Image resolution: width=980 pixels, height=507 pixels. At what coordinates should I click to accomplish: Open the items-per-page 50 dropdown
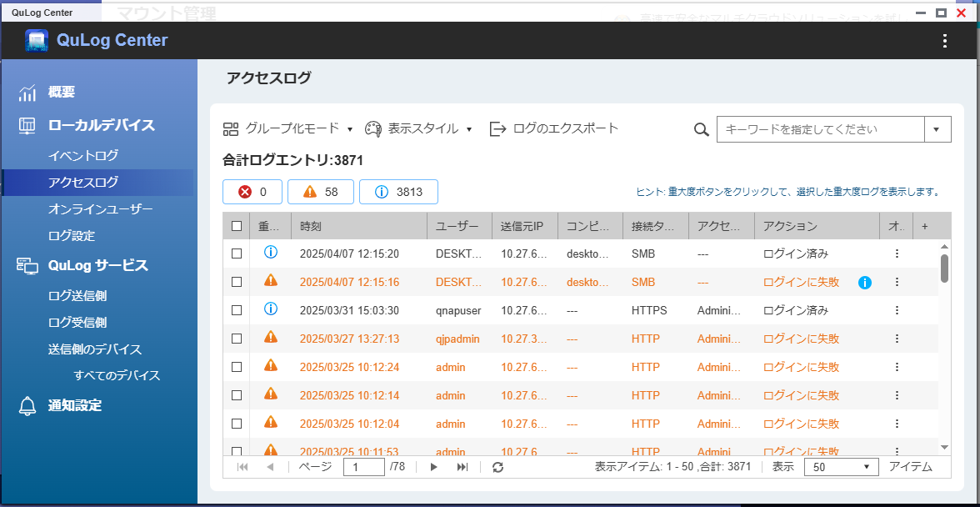click(841, 467)
